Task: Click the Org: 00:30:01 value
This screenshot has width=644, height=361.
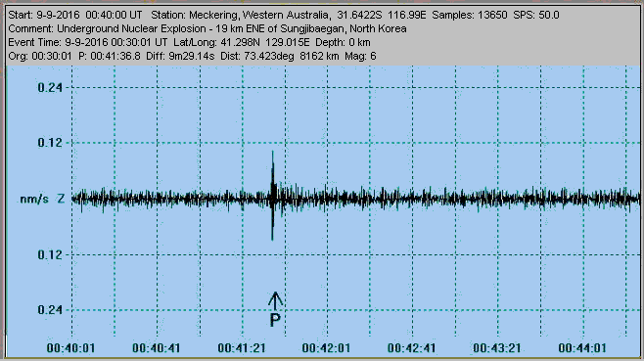Action: click(40, 56)
